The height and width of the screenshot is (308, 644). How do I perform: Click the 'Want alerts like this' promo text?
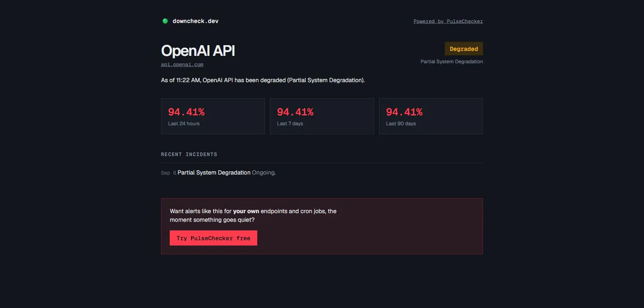click(253, 216)
